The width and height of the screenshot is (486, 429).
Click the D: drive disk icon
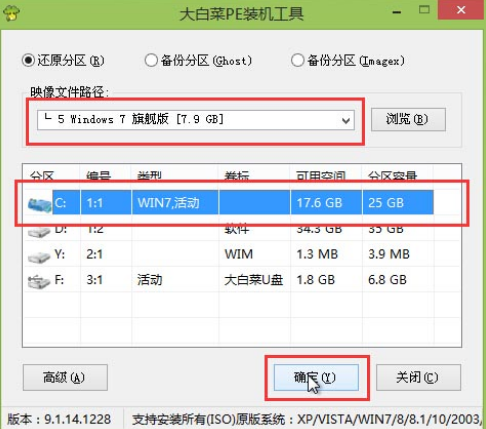pyautogui.click(x=39, y=231)
